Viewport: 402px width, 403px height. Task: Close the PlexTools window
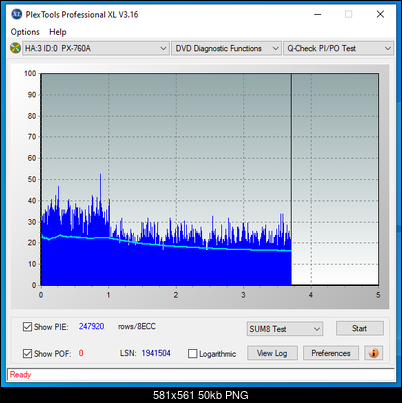point(380,14)
